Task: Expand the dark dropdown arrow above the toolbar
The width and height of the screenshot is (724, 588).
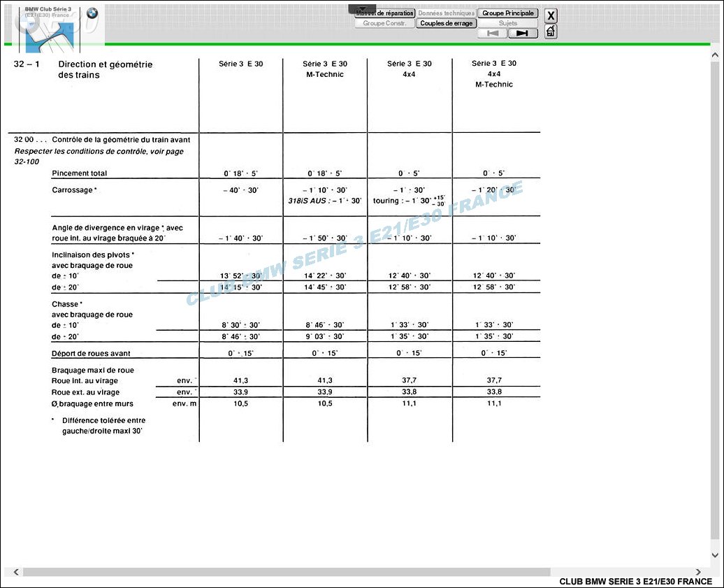Action: (362, 8)
